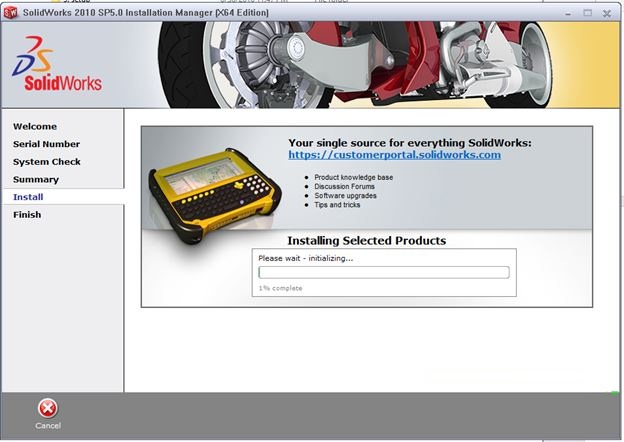The height and width of the screenshot is (442, 624).
Task: Click 'Your single source for everything SolidWorks' heading
Action: (x=410, y=143)
